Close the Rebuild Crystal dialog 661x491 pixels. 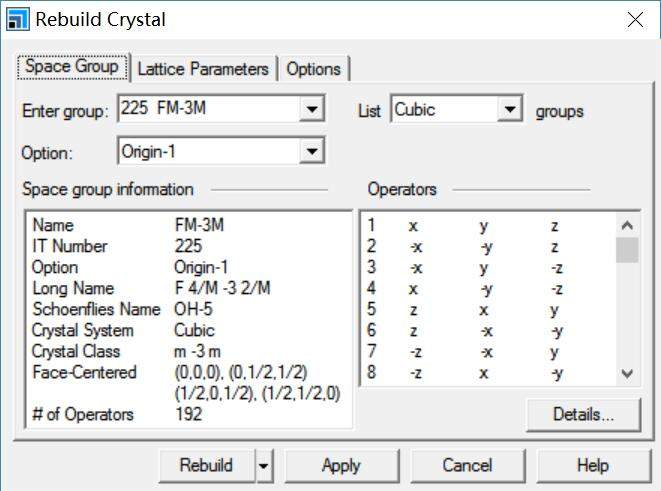click(x=634, y=19)
